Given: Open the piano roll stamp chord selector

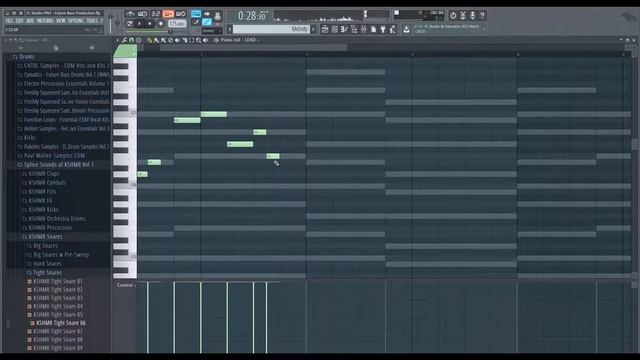Looking at the screenshot, I should point(138,40).
